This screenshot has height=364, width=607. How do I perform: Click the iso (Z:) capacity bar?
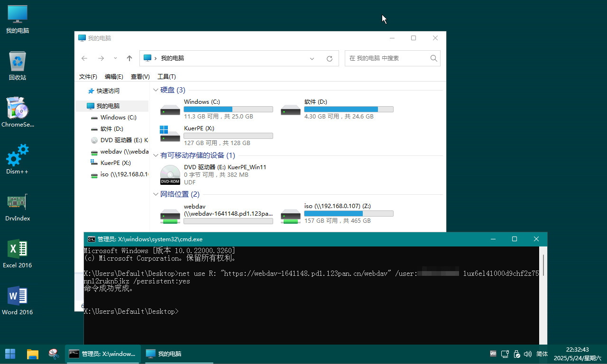tap(349, 214)
